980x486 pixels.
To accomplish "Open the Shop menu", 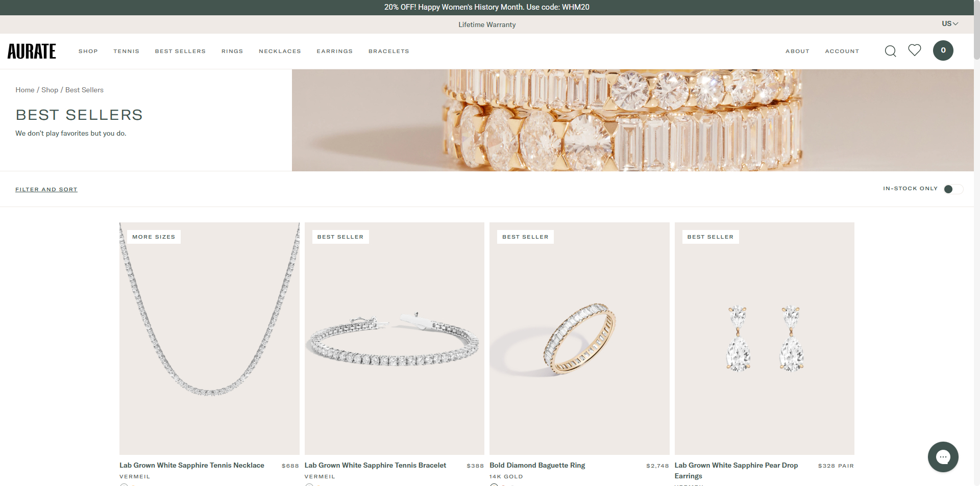I will coord(88,52).
